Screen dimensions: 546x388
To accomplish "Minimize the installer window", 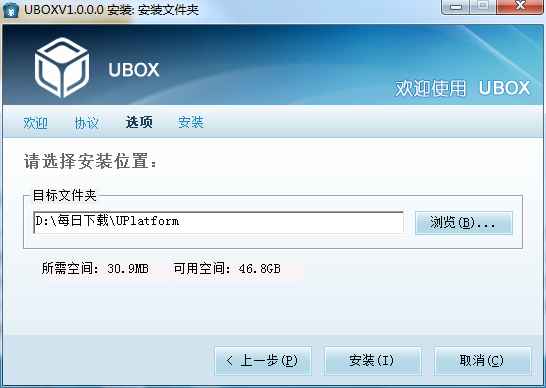I will point(456,7).
